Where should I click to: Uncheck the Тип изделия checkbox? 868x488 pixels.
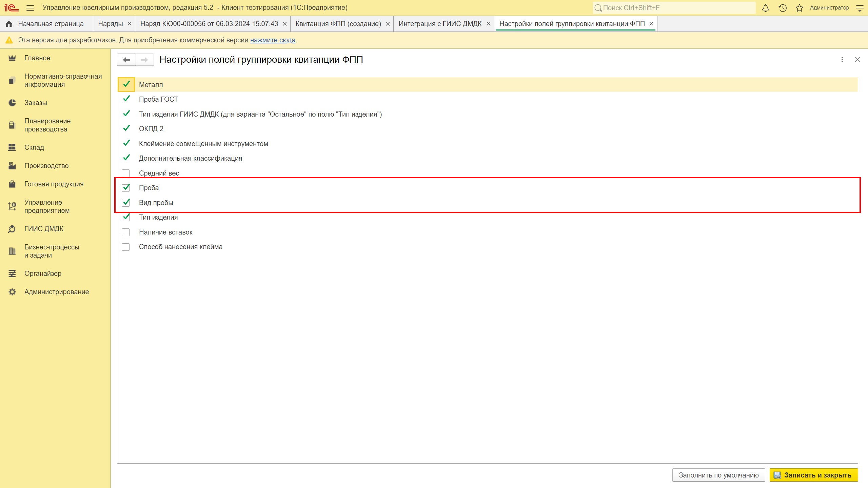pyautogui.click(x=126, y=217)
